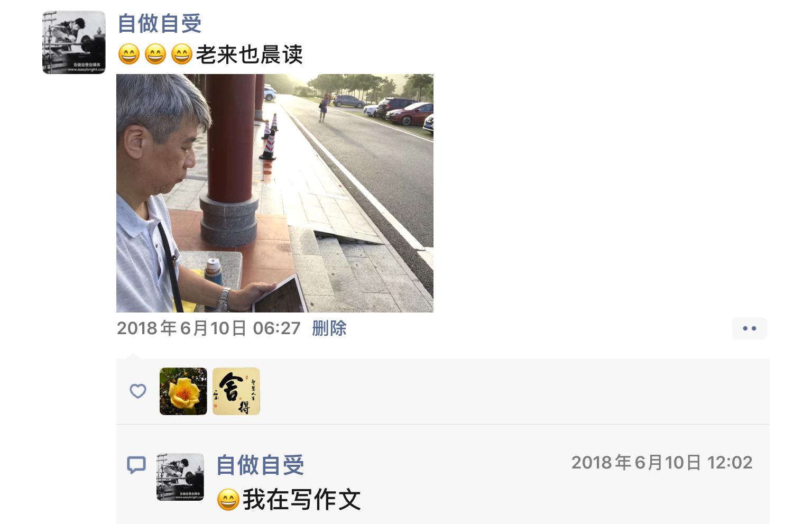
Task: Open the 舍得 calligraphy liker avatar
Action: coord(236,391)
